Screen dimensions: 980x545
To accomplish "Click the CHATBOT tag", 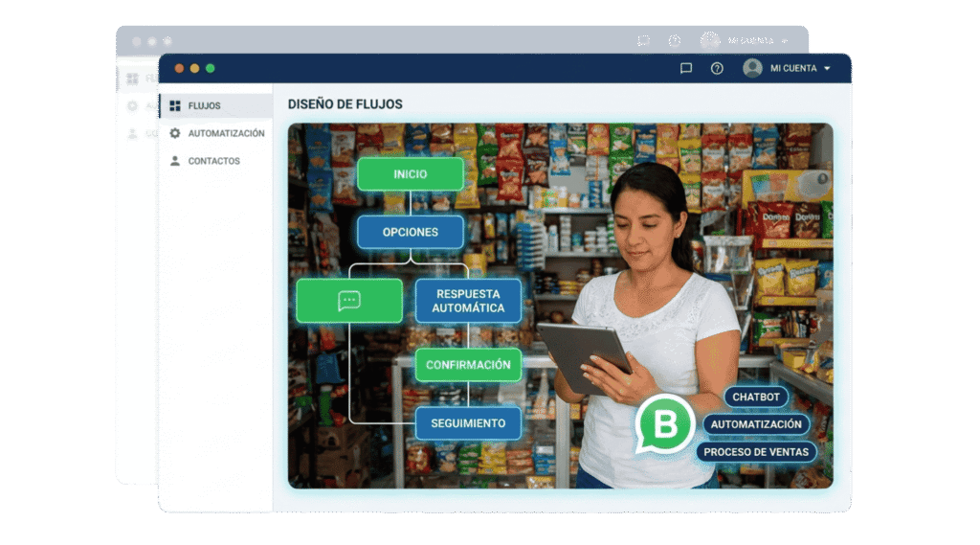I will click(x=756, y=397).
